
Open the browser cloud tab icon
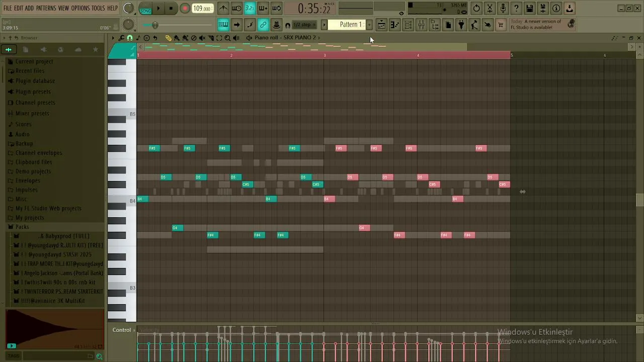tap(78, 49)
